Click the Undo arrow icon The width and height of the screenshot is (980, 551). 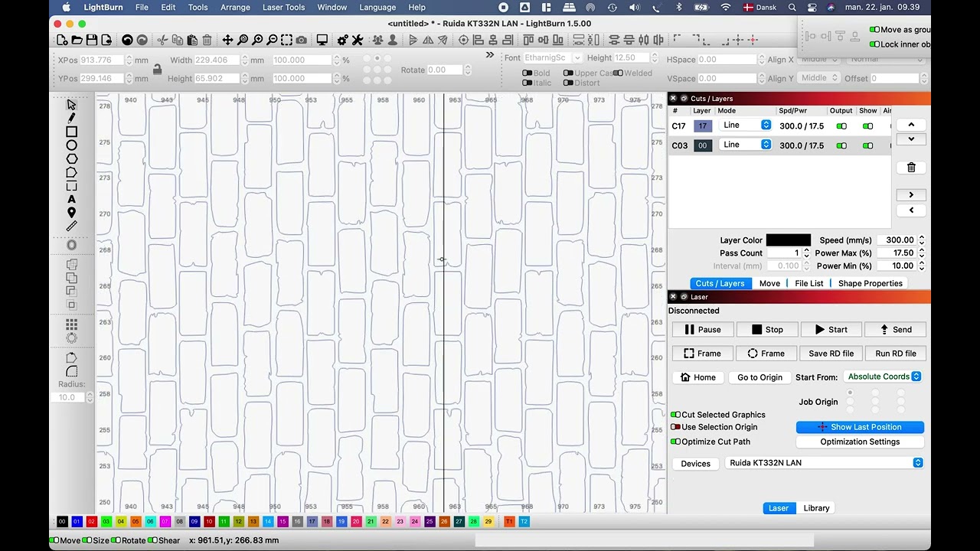pyautogui.click(x=127, y=40)
